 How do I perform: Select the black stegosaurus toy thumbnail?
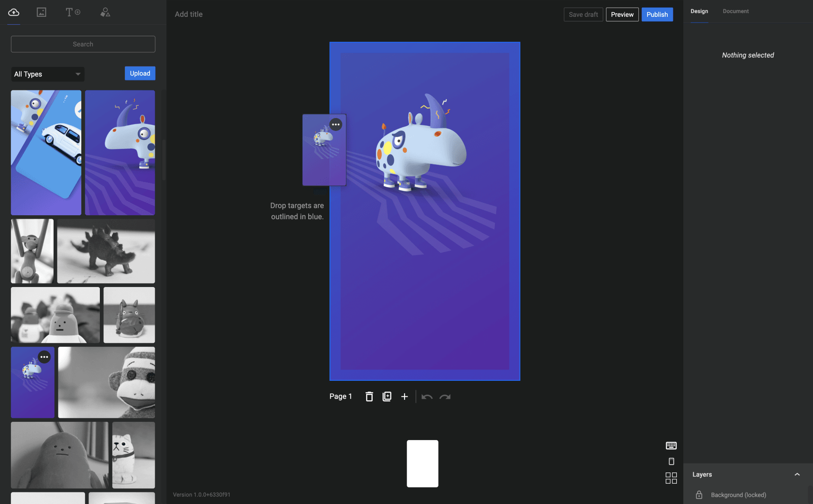point(106,251)
